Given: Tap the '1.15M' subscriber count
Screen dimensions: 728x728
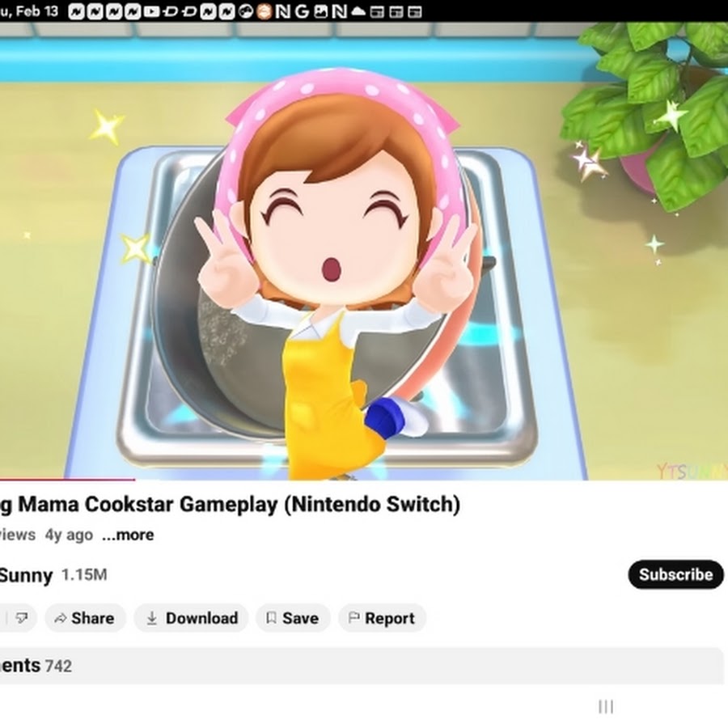Looking at the screenshot, I should [84, 575].
